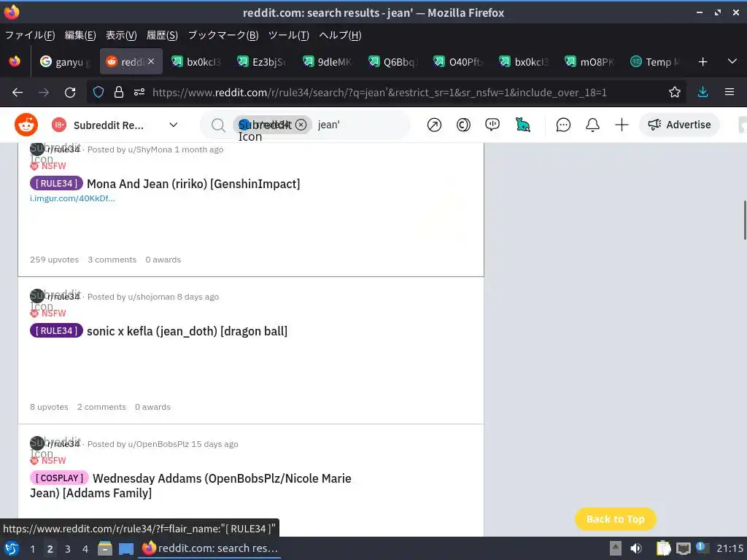Open the Reddit Talk speech-bubble icon

pyautogui.click(x=492, y=125)
